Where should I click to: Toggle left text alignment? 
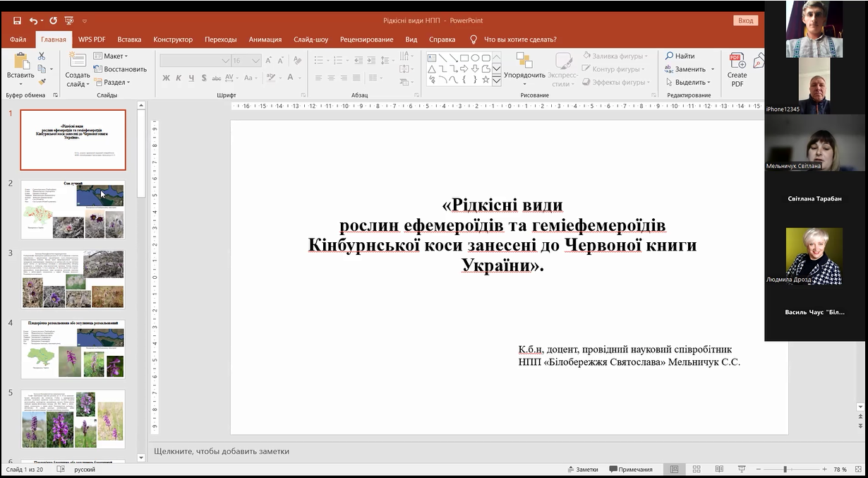pyautogui.click(x=318, y=78)
